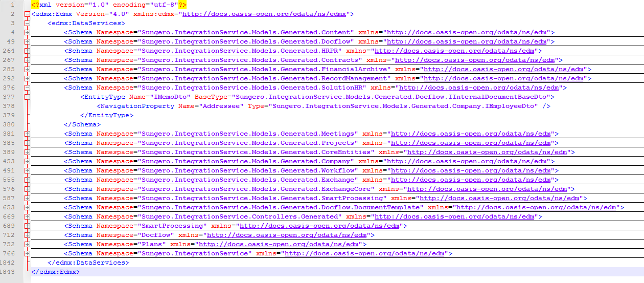
Task: Collapse the IMemoDto EntityType fold marker
Action: [27, 97]
